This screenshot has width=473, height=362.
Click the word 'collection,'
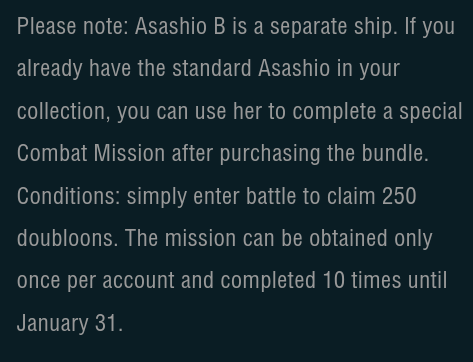(x=64, y=112)
